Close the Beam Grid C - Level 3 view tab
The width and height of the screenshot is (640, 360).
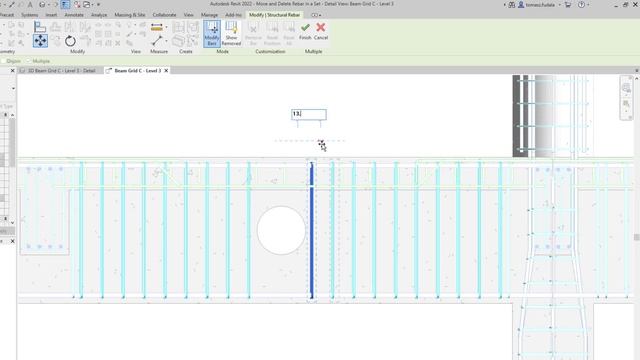coord(166,71)
